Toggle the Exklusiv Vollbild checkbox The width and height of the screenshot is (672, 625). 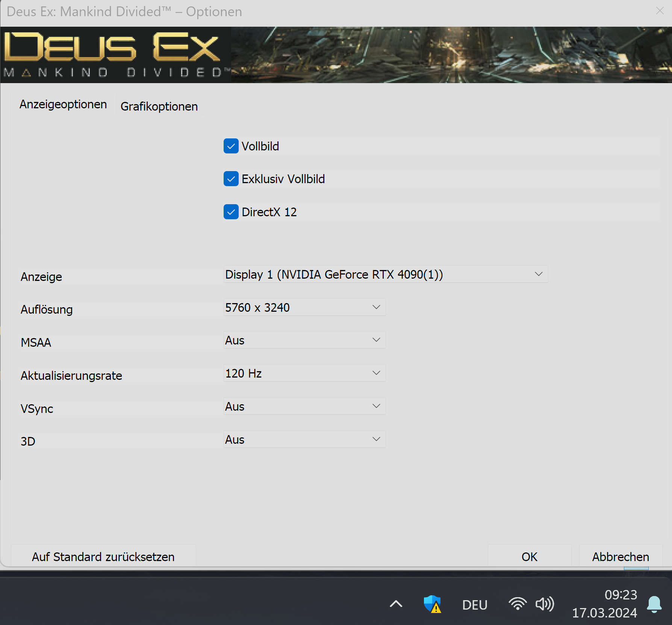click(x=231, y=179)
